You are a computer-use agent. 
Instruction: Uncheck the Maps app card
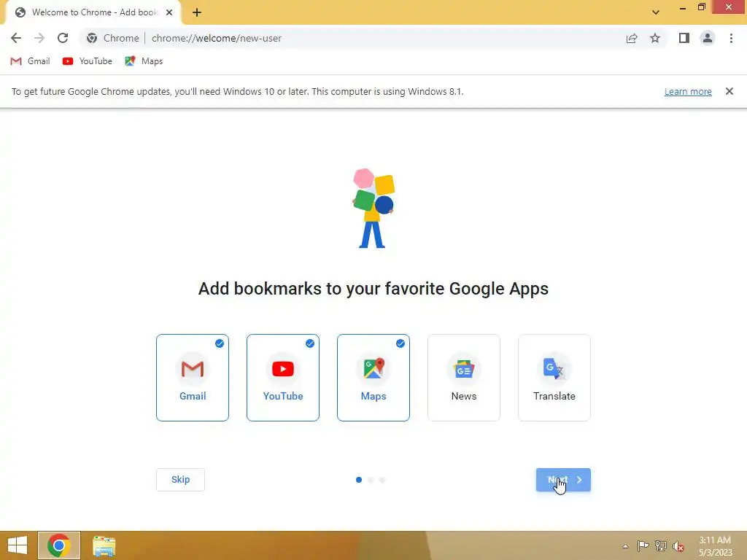coord(373,378)
